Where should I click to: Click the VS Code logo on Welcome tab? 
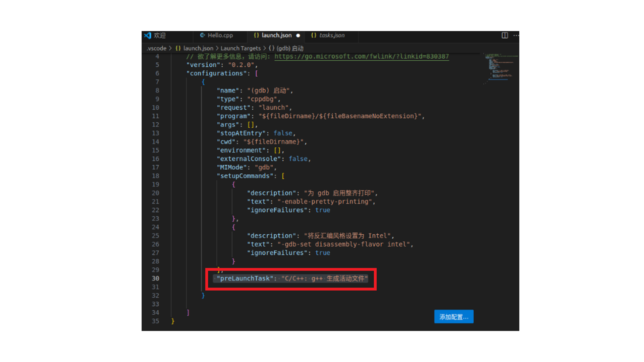coord(148,35)
